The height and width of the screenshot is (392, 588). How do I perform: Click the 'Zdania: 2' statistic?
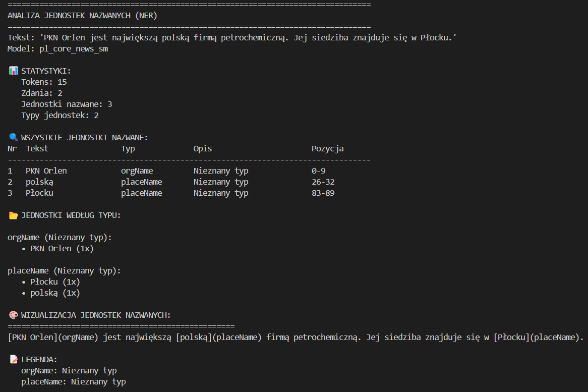point(42,93)
